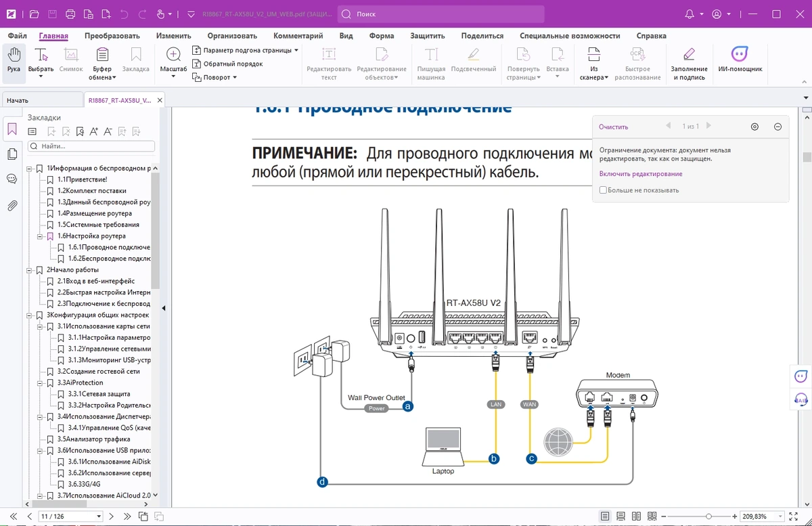
Task: Switch to single page view mode
Action: [606, 517]
